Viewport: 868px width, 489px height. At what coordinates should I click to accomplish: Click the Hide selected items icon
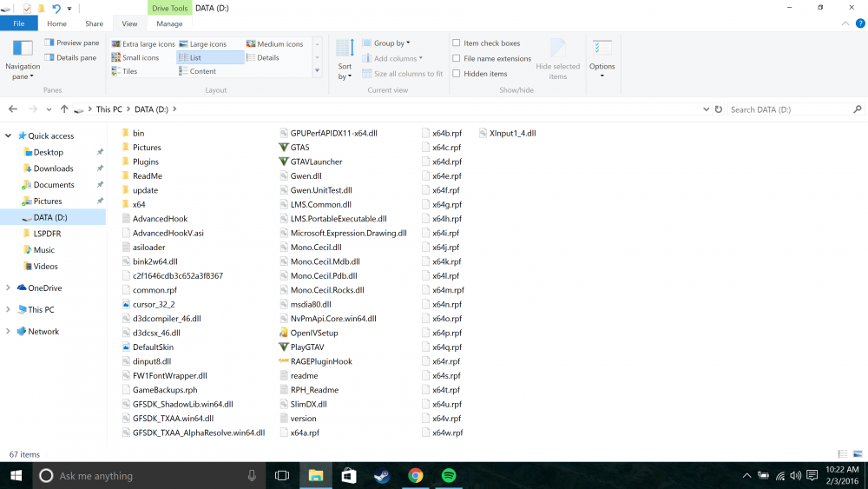click(558, 49)
